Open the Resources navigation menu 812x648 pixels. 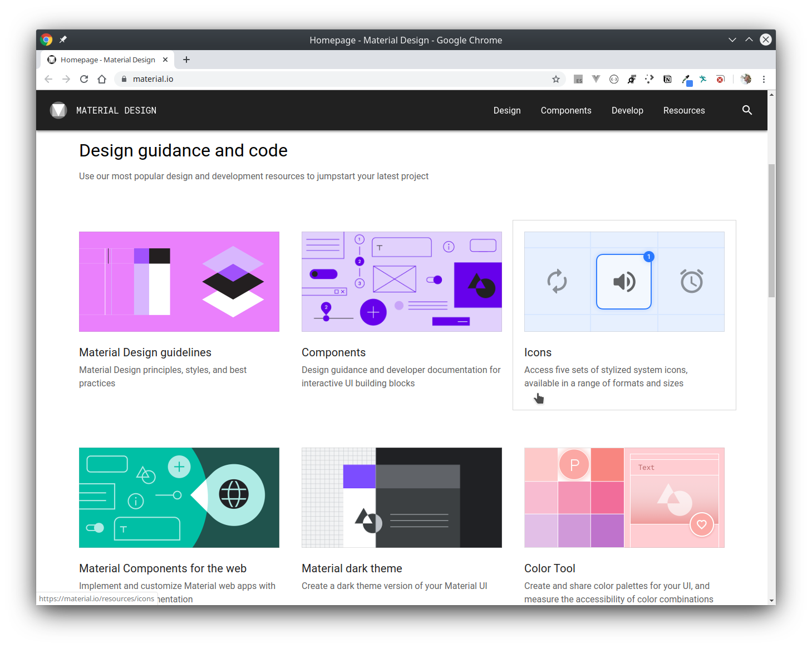(684, 110)
